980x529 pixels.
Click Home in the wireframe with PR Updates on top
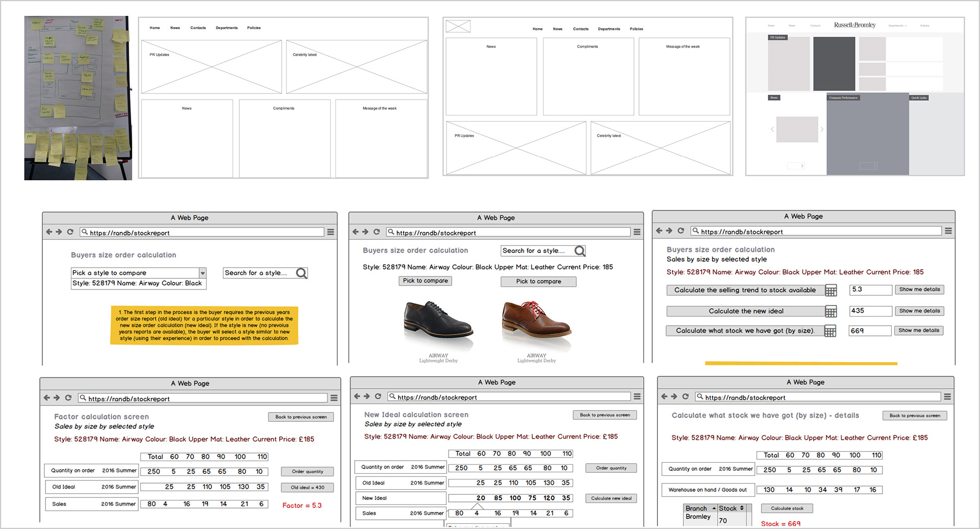pos(155,28)
